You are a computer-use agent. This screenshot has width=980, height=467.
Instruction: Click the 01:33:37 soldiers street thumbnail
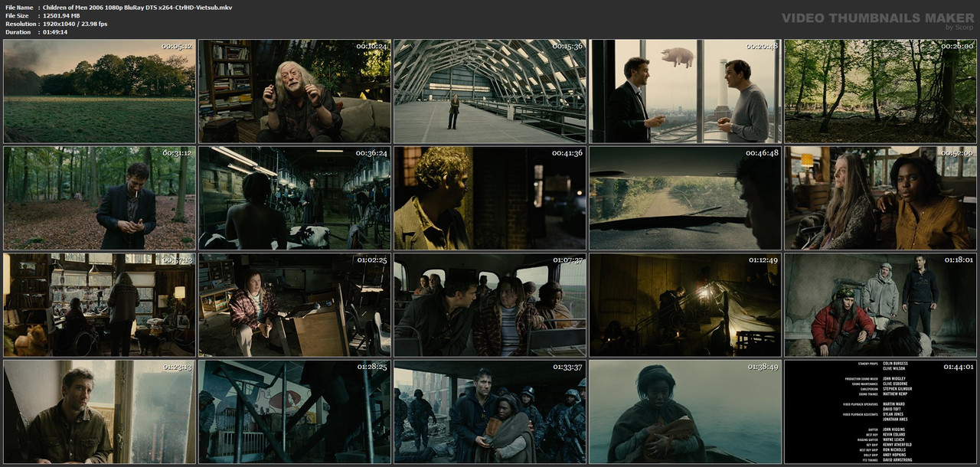(x=490, y=412)
